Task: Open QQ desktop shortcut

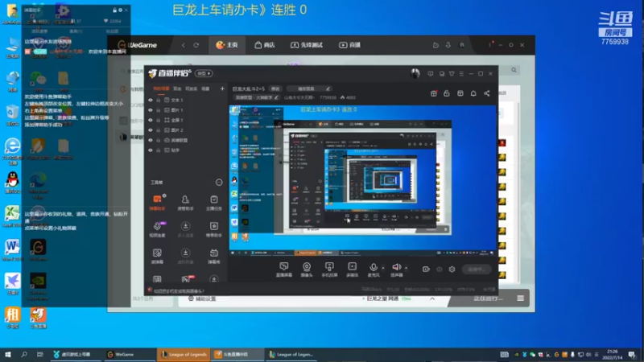Action: pos(13,183)
